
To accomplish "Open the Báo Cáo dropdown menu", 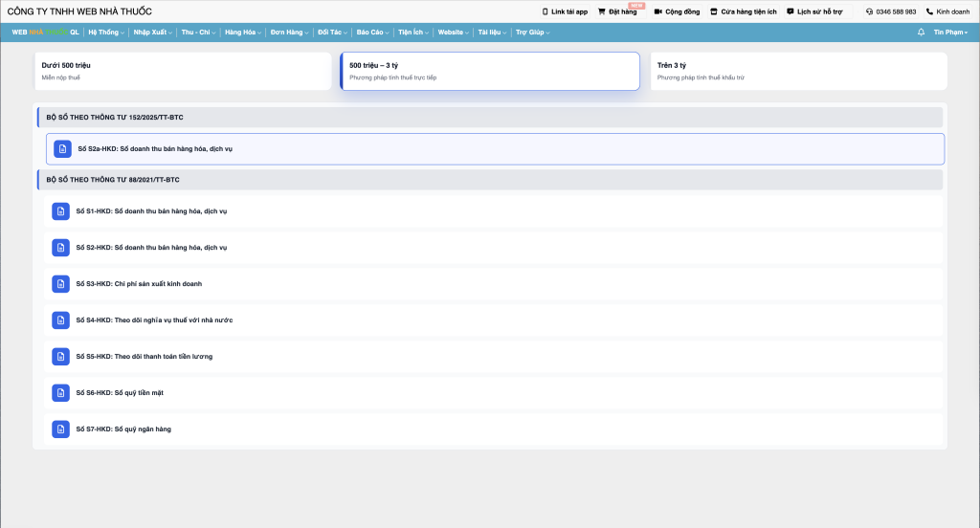I will pyautogui.click(x=372, y=32).
